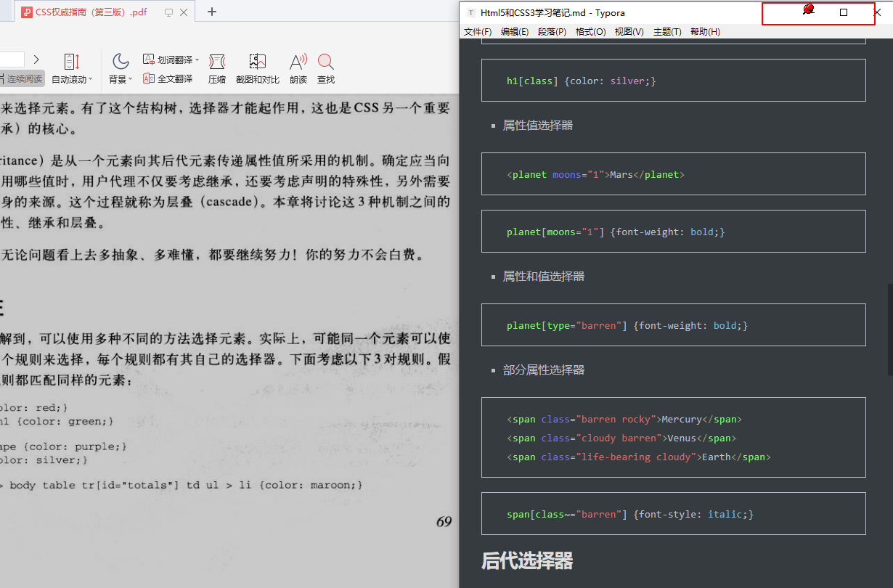Screen dimensions: 893x588
Task: Click the PDF line 'olor: silver;}'
Action: (x=44, y=460)
